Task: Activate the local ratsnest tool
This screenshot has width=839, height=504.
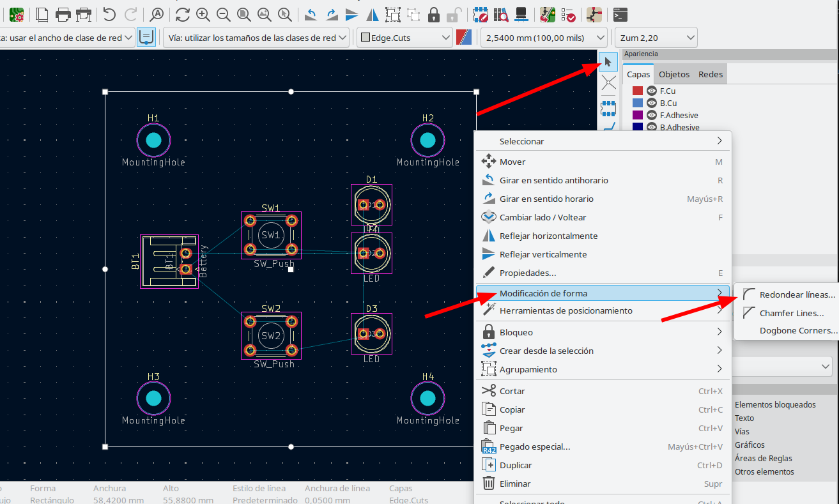Action: 608,82
